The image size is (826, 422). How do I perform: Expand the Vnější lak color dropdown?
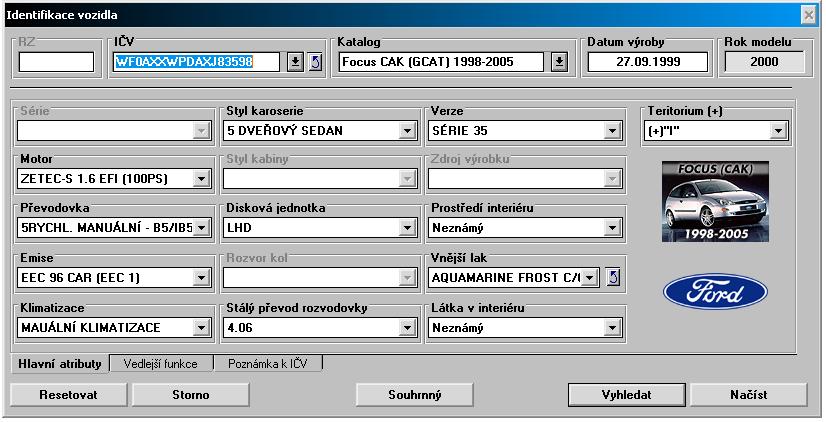pos(590,277)
